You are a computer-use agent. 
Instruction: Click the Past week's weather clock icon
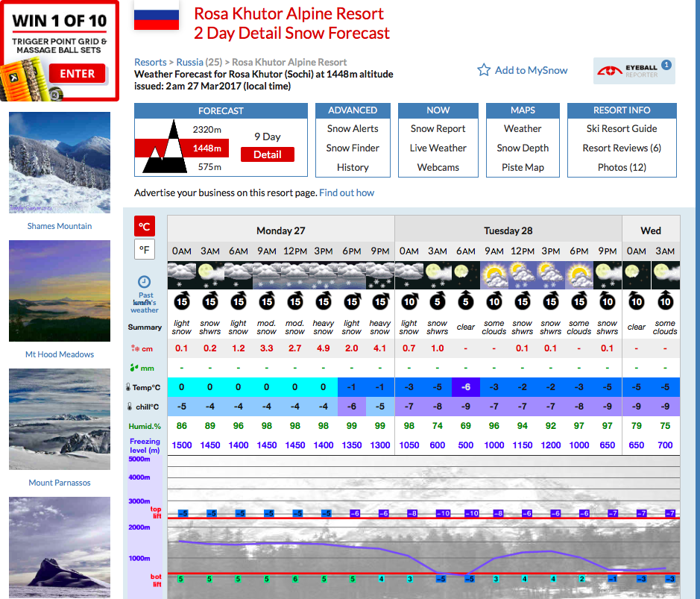click(x=144, y=281)
